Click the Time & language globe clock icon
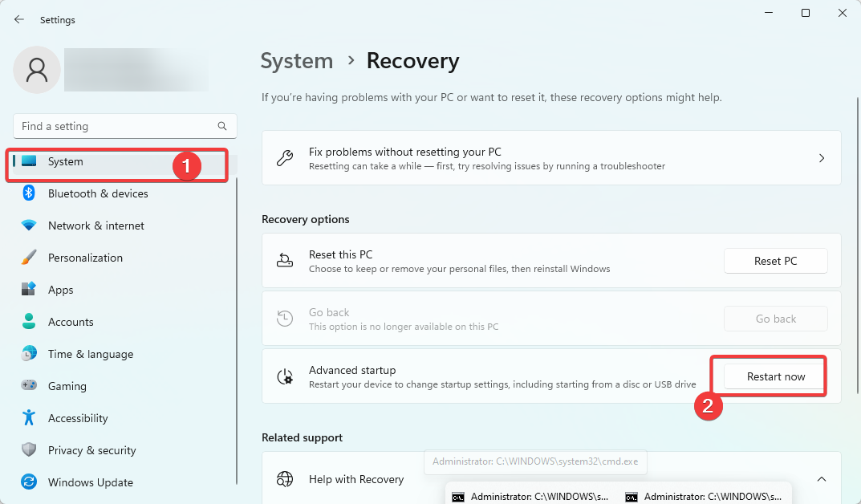 coord(29,354)
